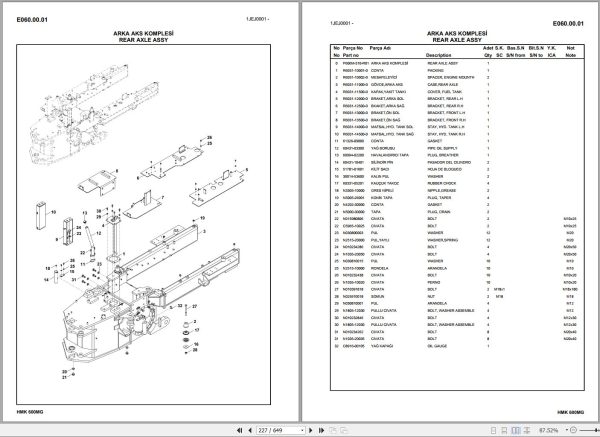Select the OIL GAUGE row

[457, 346]
